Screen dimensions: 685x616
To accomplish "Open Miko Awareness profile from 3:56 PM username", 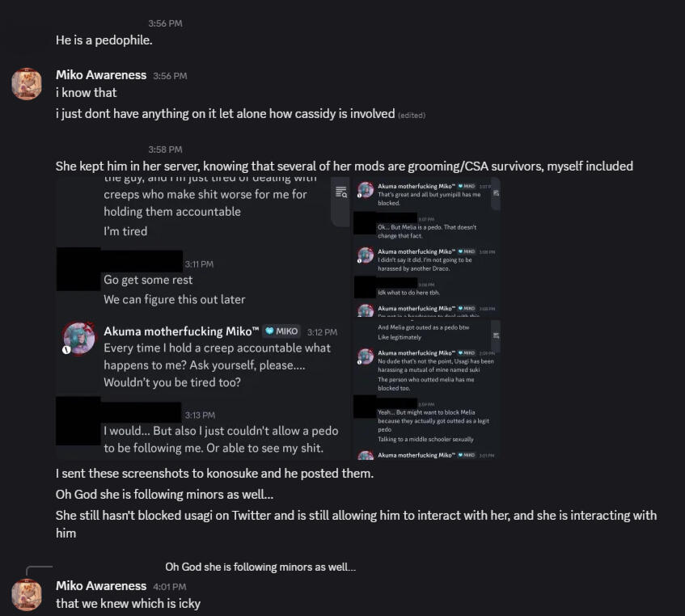I will click(x=101, y=75).
